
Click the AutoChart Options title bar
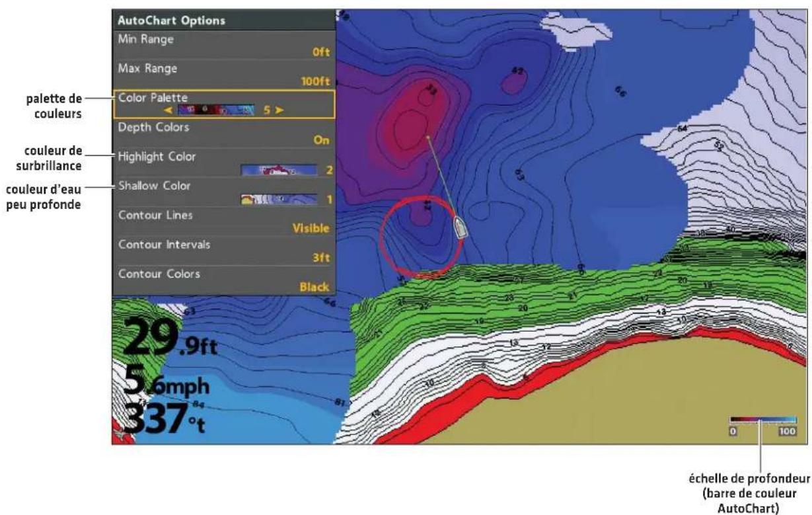224,20
